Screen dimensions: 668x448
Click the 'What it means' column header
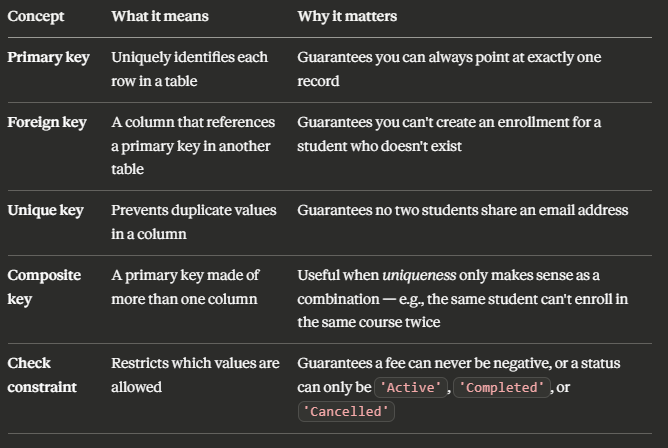pos(160,16)
